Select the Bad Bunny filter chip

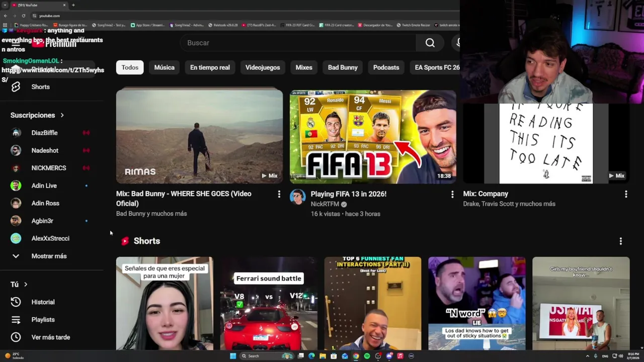343,67
